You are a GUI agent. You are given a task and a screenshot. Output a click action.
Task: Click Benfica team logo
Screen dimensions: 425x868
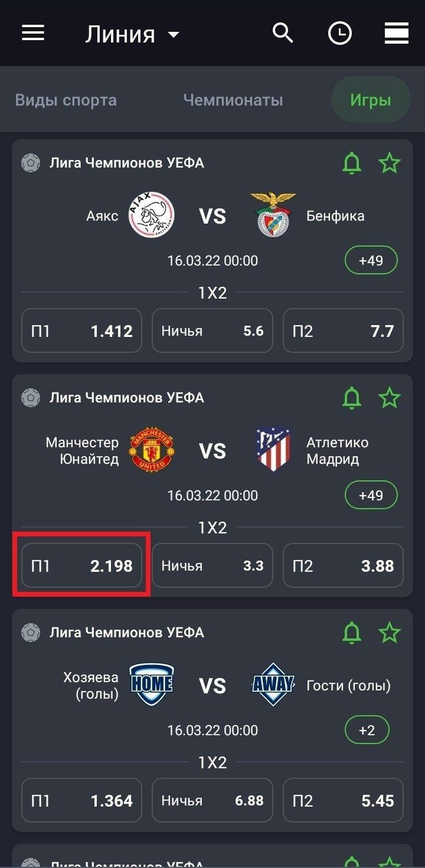(x=273, y=215)
